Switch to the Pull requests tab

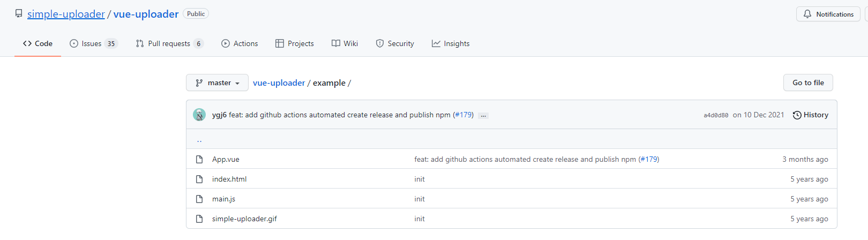(x=169, y=44)
